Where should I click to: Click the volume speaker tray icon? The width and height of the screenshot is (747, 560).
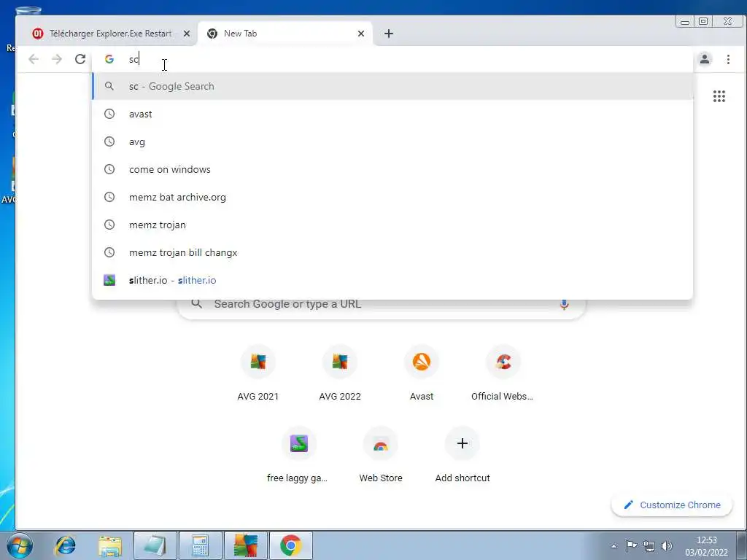pyautogui.click(x=667, y=545)
